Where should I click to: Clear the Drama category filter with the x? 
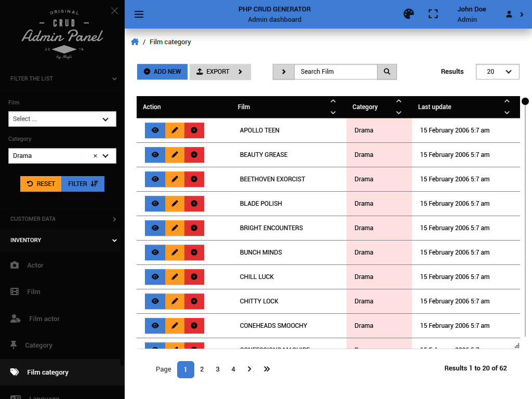click(95, 156)
